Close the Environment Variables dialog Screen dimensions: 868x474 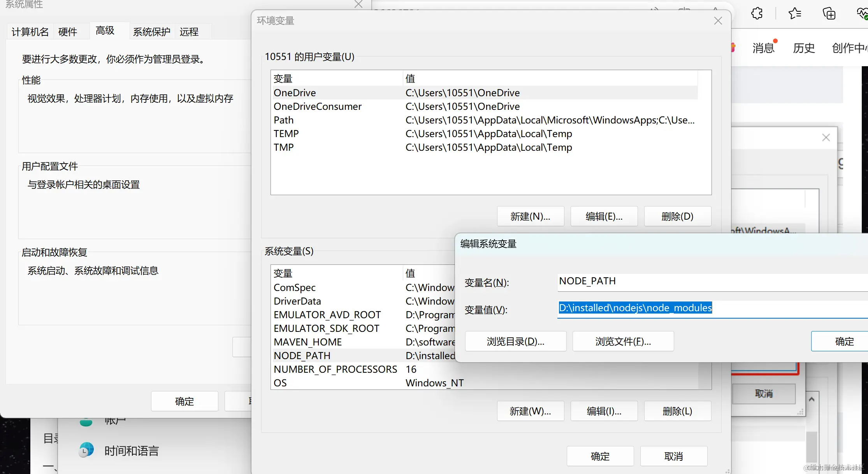pos(718,21)
